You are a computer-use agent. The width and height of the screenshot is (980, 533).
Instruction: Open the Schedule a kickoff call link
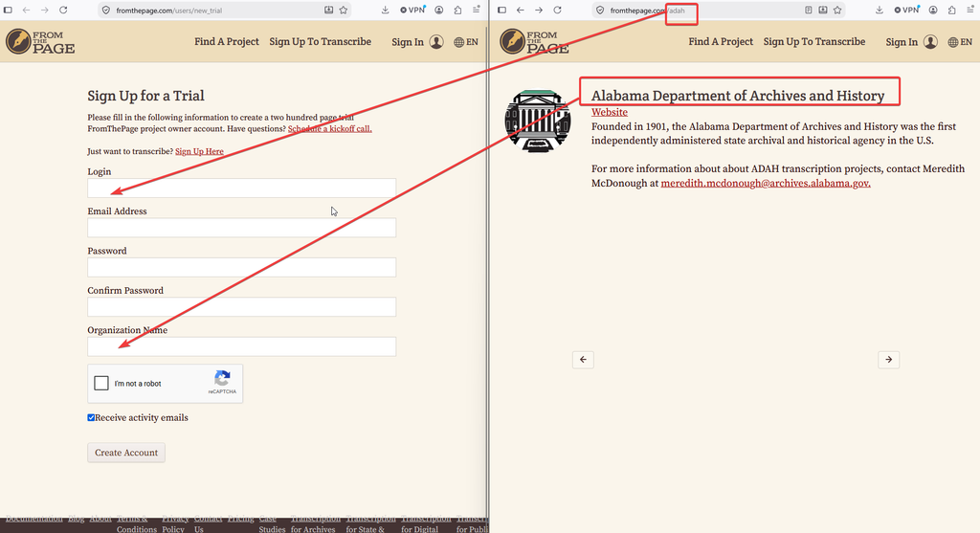(329, 129)
